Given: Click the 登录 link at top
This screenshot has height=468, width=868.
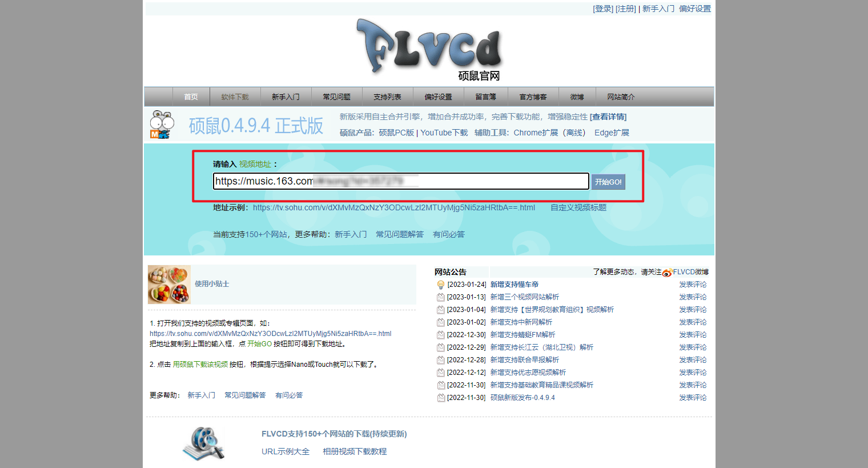Looking at the screenshot, I should click(x=603, y=9).
